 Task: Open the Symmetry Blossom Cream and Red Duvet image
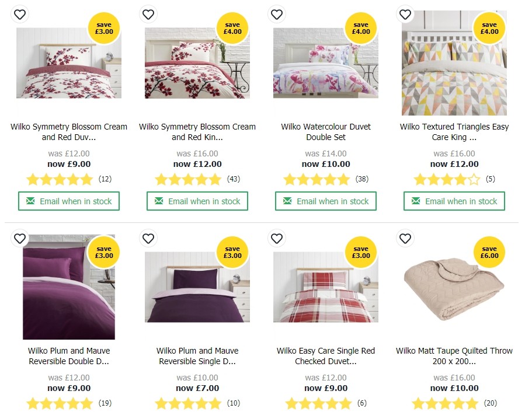point(68,62)
